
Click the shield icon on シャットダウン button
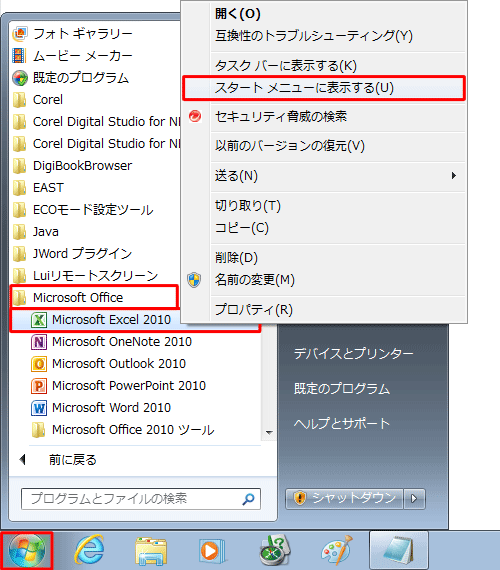click(300, 498)
